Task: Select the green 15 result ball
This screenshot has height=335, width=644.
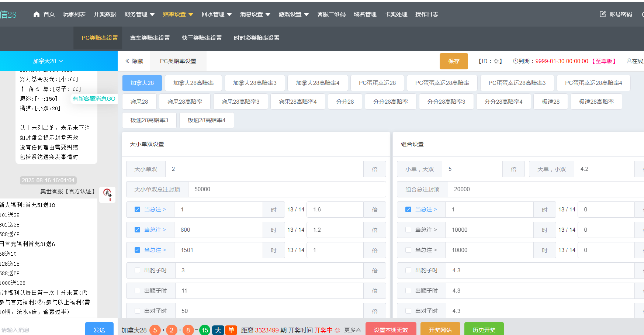Action: pyautogui.click(x=205, y=330)
